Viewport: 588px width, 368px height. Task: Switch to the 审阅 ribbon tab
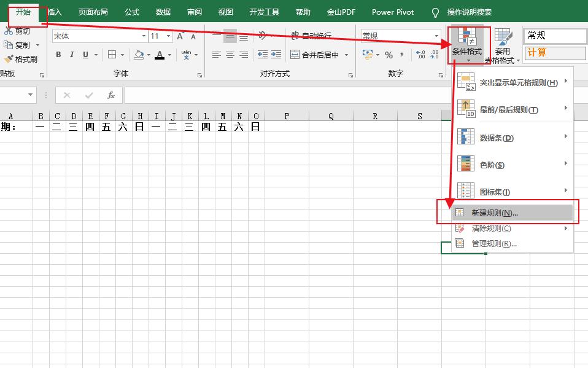coord(194,12)
